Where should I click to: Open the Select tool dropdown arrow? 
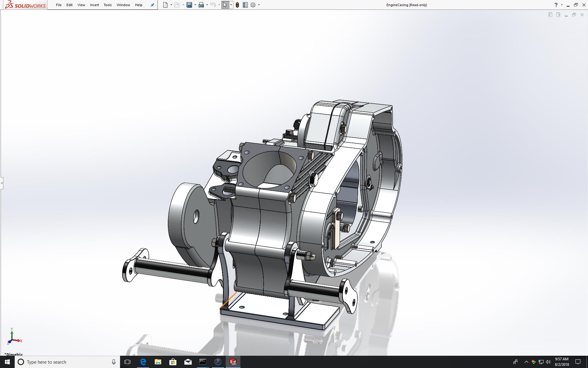(231, 5)
